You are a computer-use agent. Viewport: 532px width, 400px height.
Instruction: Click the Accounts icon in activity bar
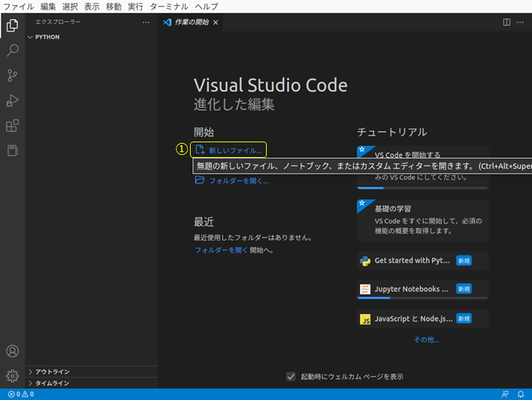pos(12,351)
